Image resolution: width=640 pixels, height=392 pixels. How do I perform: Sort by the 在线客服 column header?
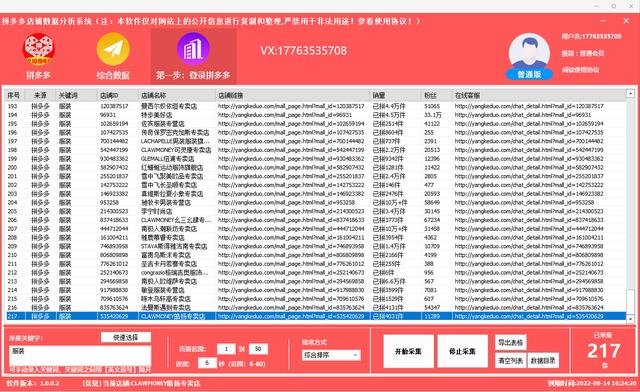(x=539, y=95)
